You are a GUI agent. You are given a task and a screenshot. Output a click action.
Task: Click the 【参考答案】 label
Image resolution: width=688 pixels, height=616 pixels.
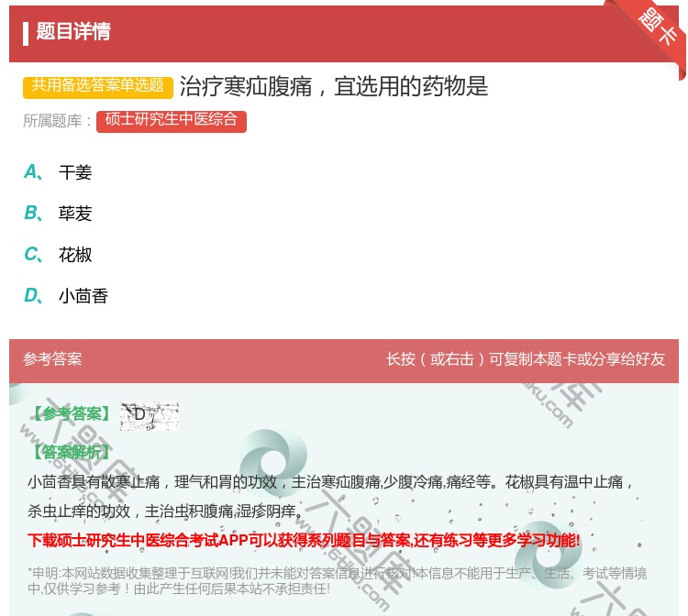tap(72, 414)
